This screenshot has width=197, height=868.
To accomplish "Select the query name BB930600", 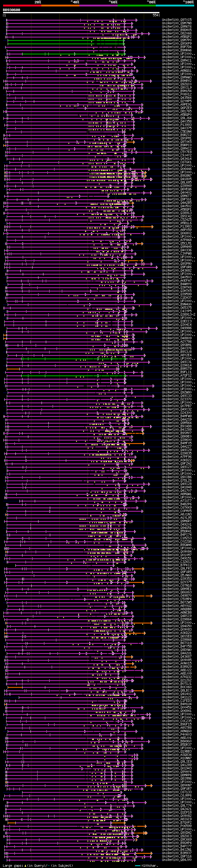I will click(x=11, y=10).
